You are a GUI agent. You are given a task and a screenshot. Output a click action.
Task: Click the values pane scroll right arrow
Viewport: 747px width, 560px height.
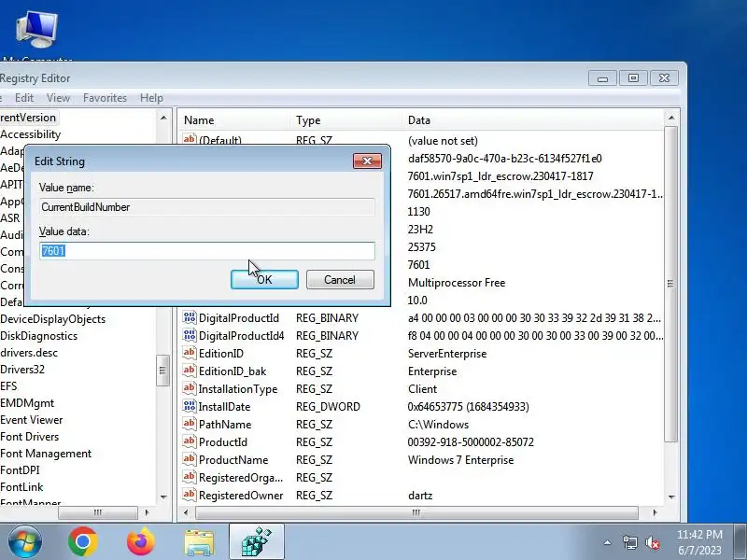[655, 512]
